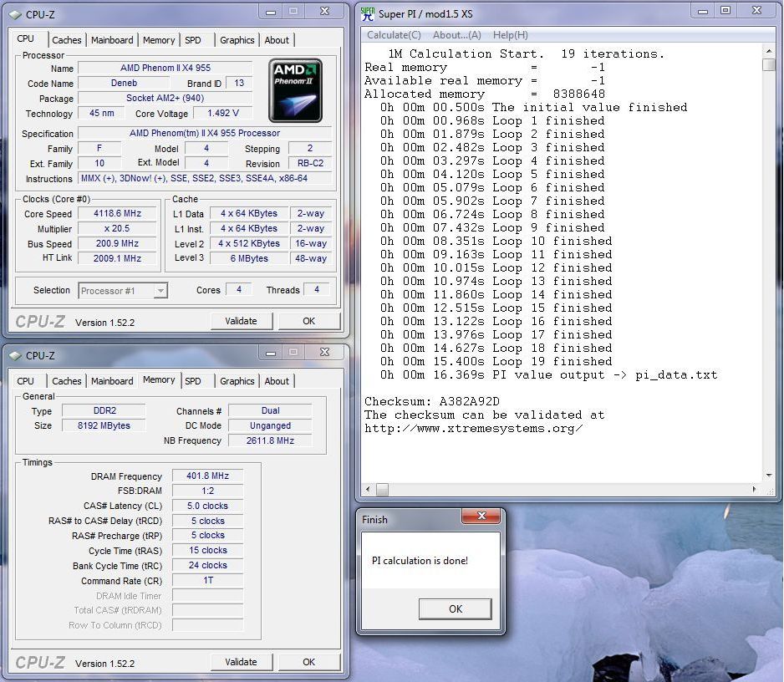Click the AMD Phenom II logo image
The height and width of the screenshot is (682, 784).
click(x=296, y=90)
